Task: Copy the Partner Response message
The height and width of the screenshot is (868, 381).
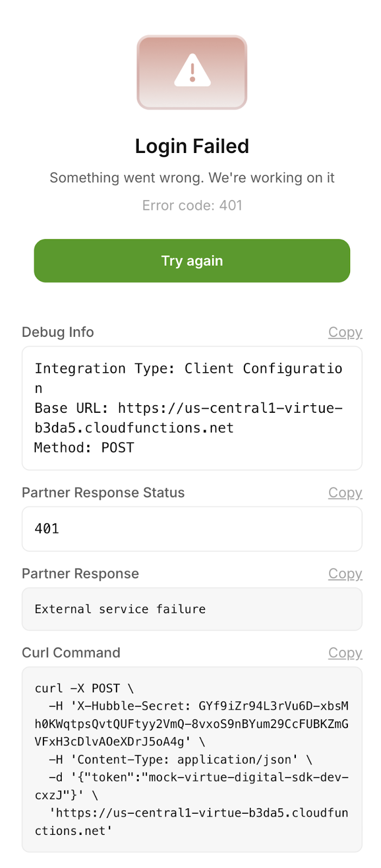Action: (345, 573)
